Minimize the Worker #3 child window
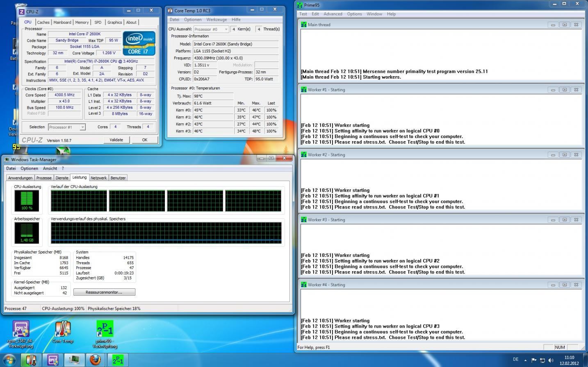The height and width of the screenshot is (367, 588). tap(553, 220)
